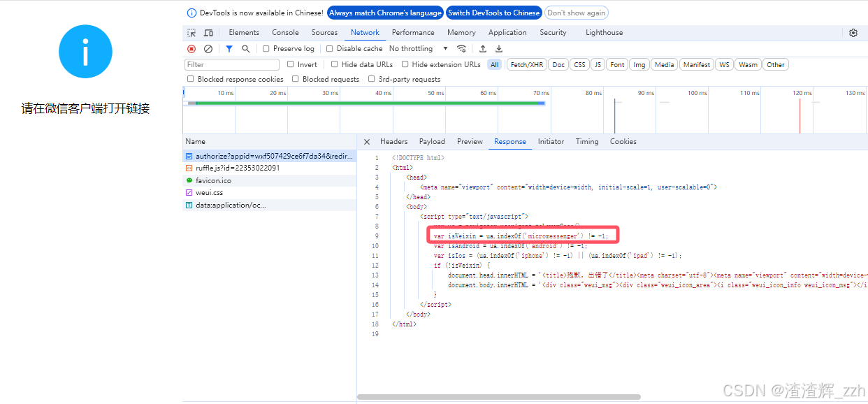Stop recording network log
Viewport: 868px width, 404px height.
191,49
